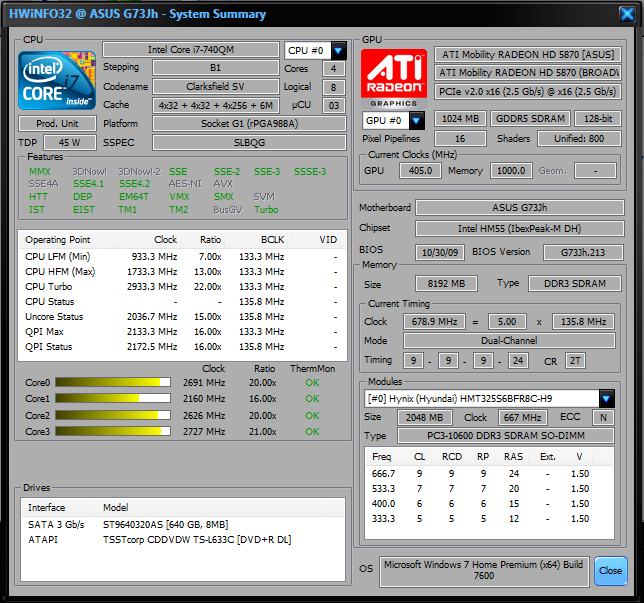The height and width of the screenshot is (603, 644).
Task: Click the BIOS date 10/30/09 field
Action: tap(440, 252)
